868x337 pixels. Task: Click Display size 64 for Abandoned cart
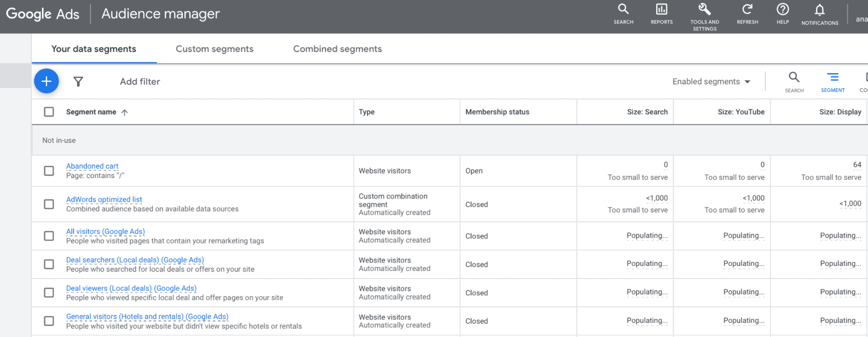(x=857, y=164)
